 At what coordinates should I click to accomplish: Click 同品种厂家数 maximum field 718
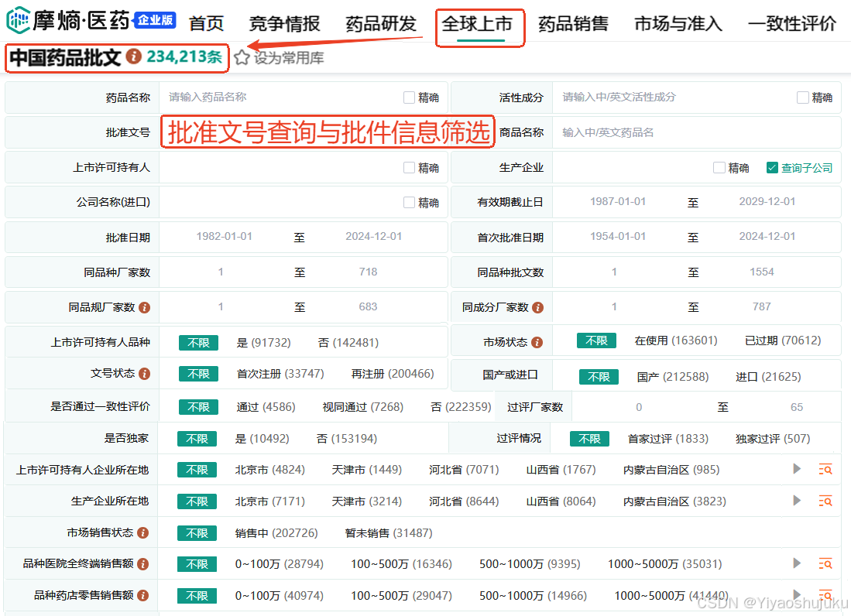click(368, 272)
